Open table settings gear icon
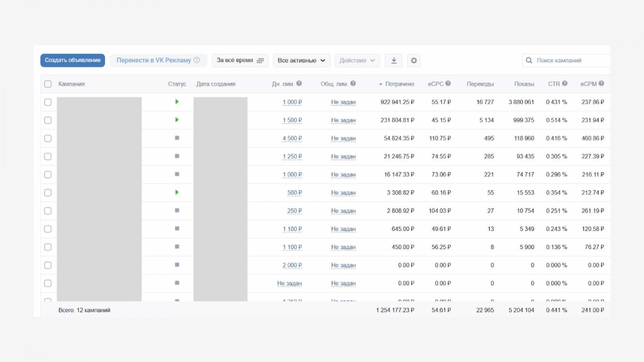644x362 pixels. 414,60
